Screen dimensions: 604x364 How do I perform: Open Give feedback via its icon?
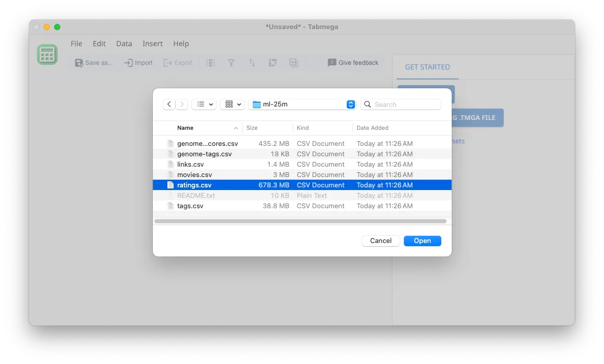[x=332, y=62]
